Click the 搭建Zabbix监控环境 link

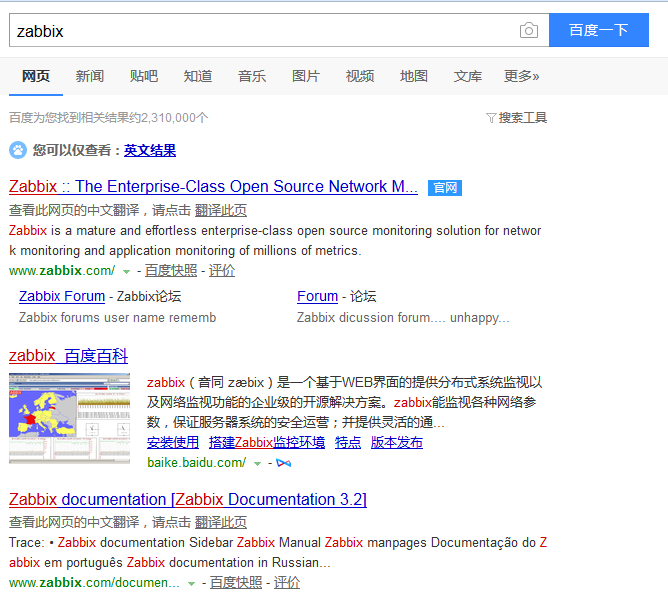[x=267, y=442]
